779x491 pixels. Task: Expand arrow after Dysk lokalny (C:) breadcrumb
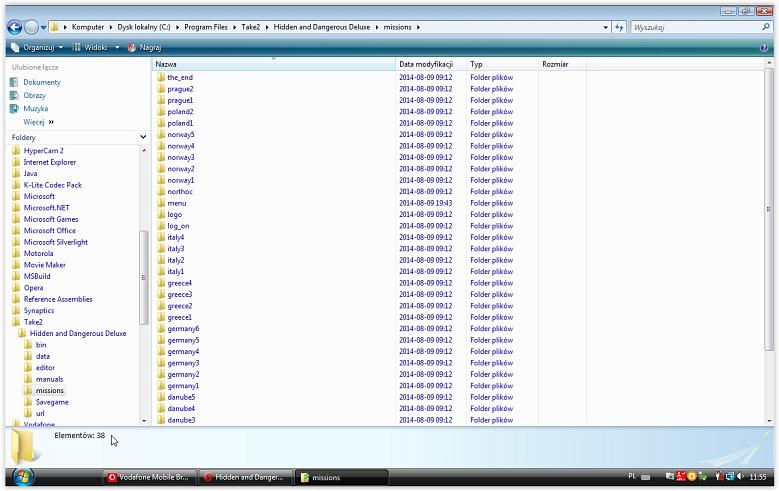(x=177, y=27)
